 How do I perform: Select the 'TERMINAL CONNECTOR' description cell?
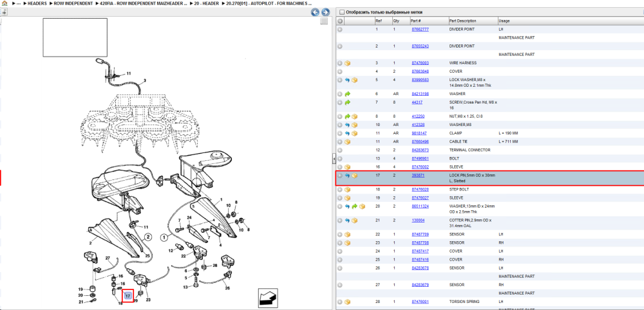[x=470, y=150]
